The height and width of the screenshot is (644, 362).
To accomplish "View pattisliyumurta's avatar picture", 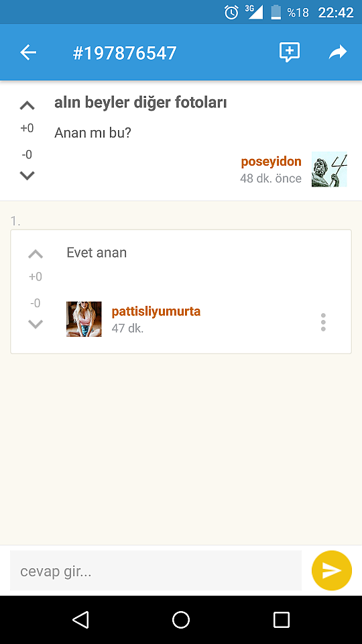I will (84, 319).
